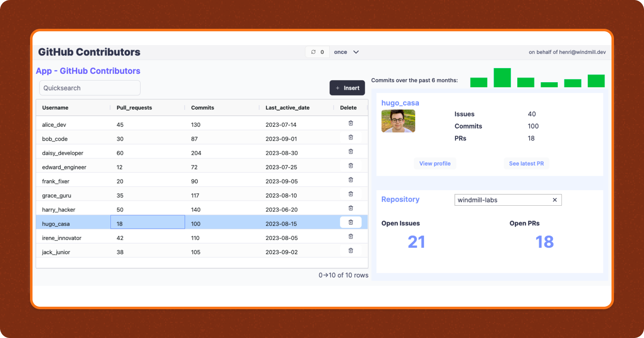Sort table by Username column header

(55, 108)
